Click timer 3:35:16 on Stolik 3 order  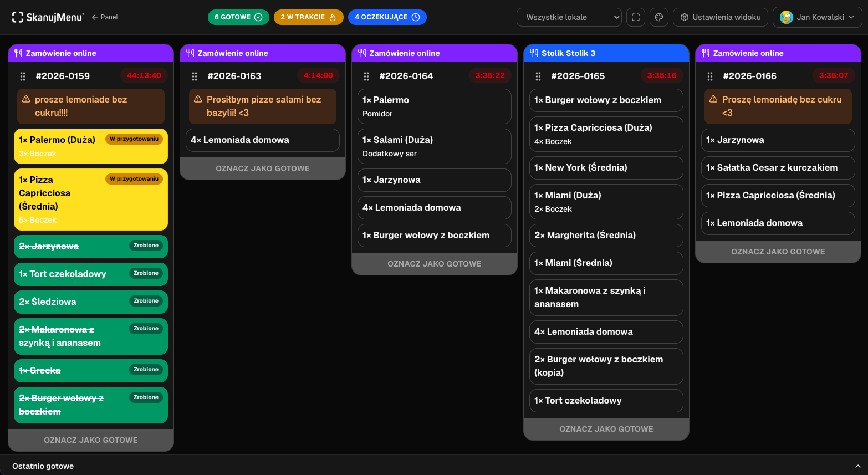click(662, 76)
